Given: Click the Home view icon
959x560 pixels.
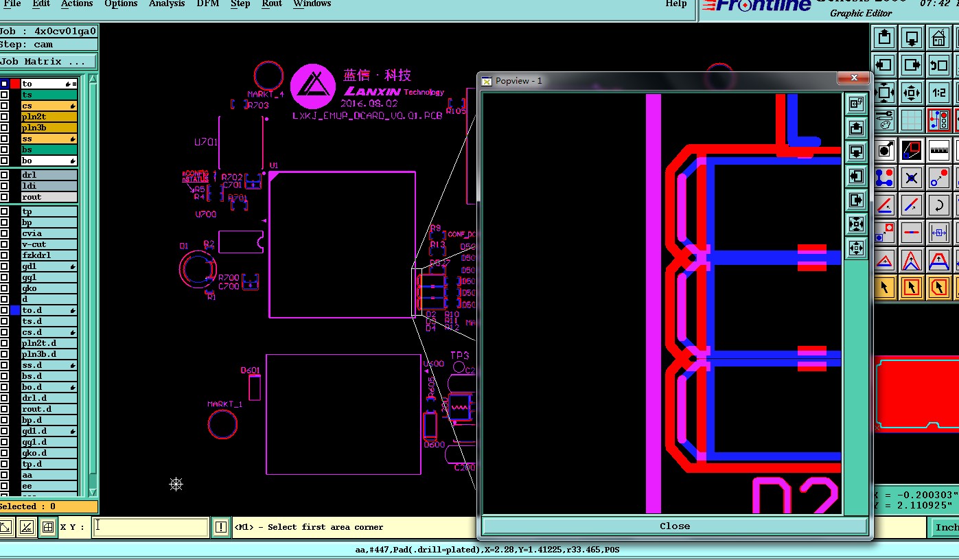Looking at the screenshot, I should point(938,37).
